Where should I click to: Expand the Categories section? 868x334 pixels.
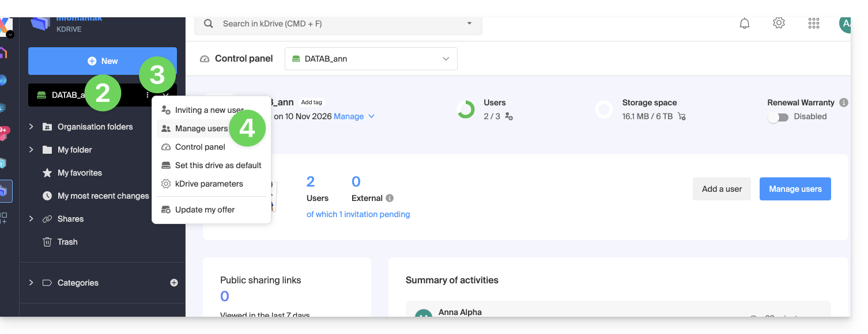(31, 283)
